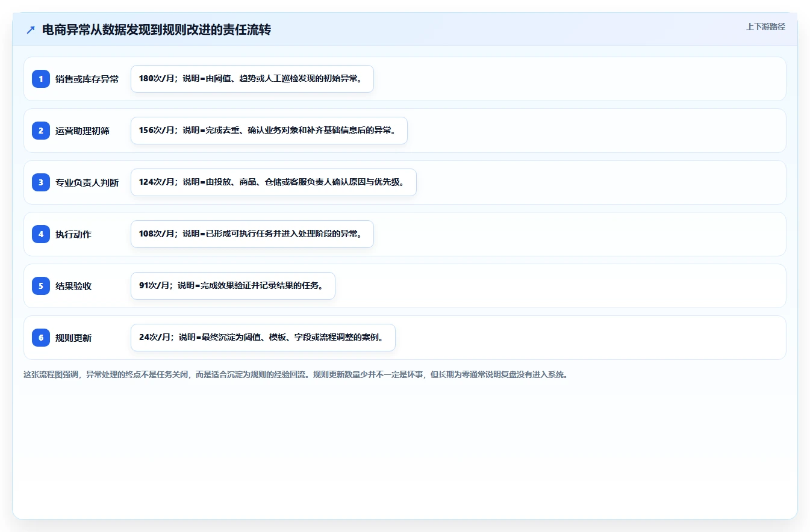Click the arrow icon beside the title
The image size is (810, 532).
tap(31, 30)
